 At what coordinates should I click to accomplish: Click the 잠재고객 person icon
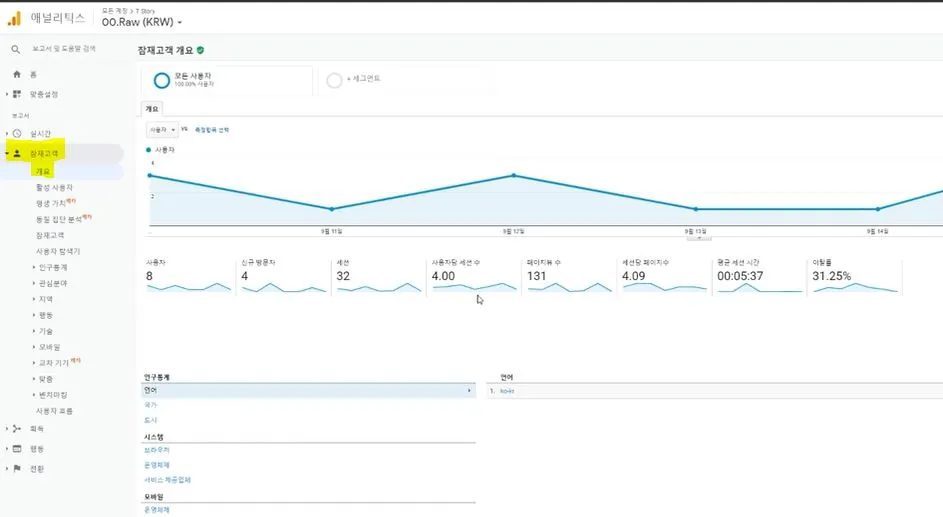pos(17,154)
